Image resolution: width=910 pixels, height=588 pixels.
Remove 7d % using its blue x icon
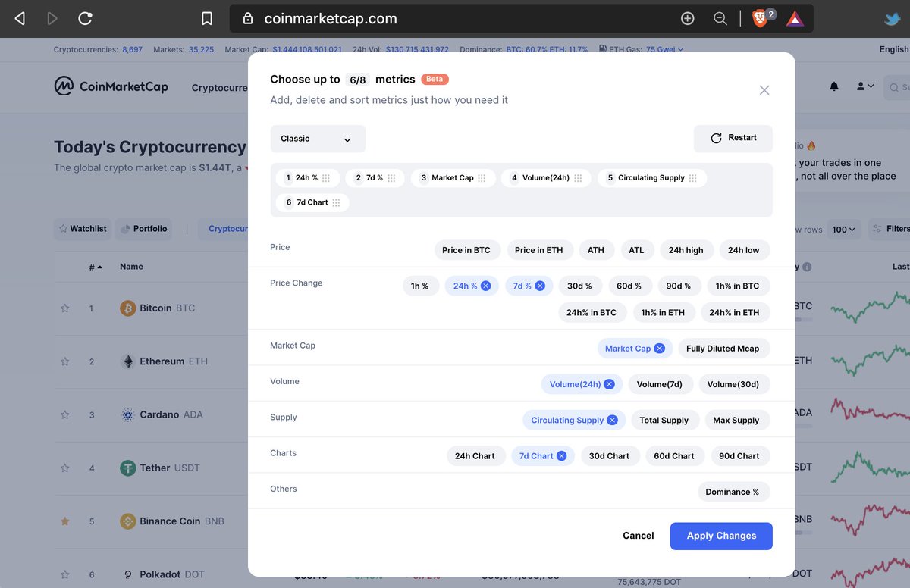click(x=540, y=286)
